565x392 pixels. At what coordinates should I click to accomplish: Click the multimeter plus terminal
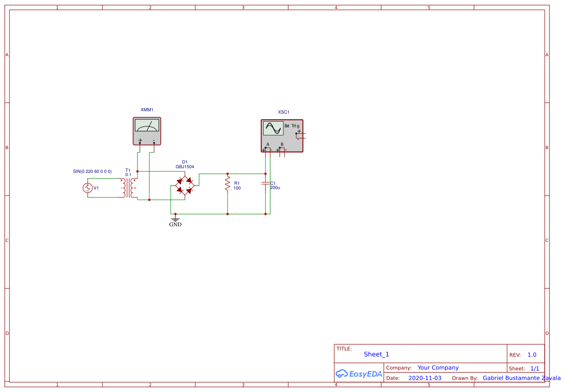point(140,143)
